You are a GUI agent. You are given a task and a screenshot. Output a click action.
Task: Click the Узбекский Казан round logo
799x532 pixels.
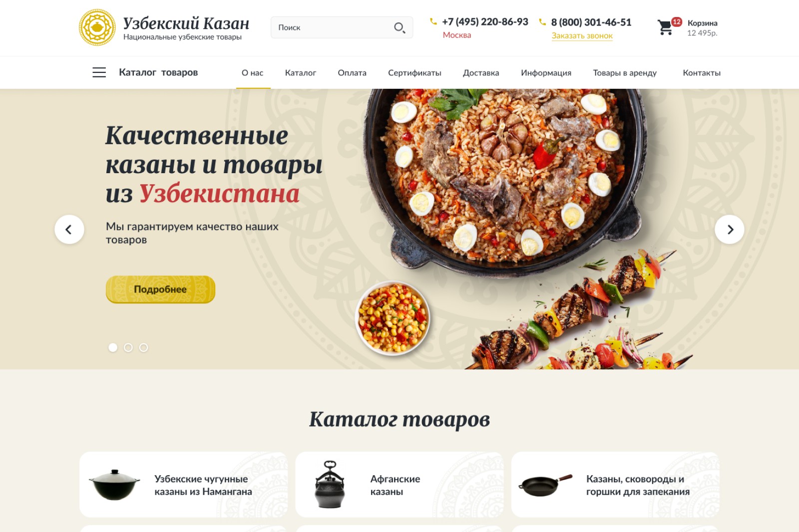[x=97, y=27]
